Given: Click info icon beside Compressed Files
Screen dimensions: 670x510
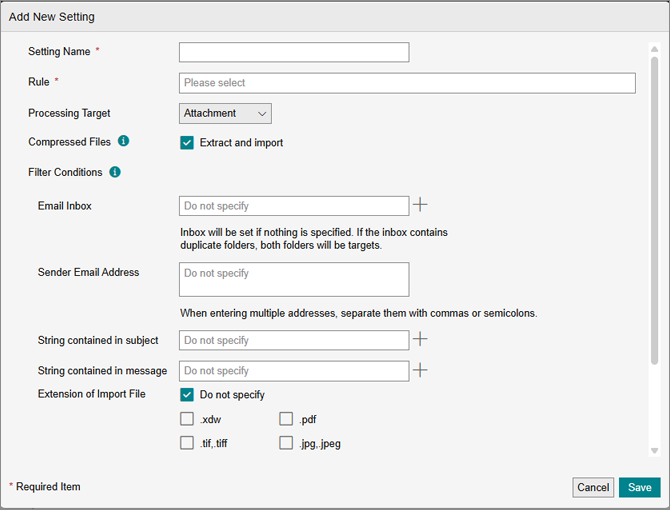Looking at the screenshot, I should 123,142.
